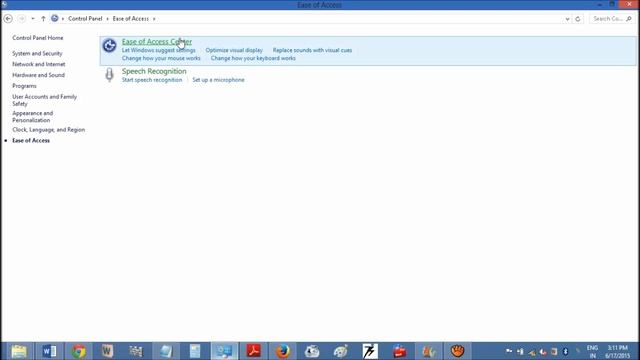Expand address bar history dropdown

coord(567,19)
